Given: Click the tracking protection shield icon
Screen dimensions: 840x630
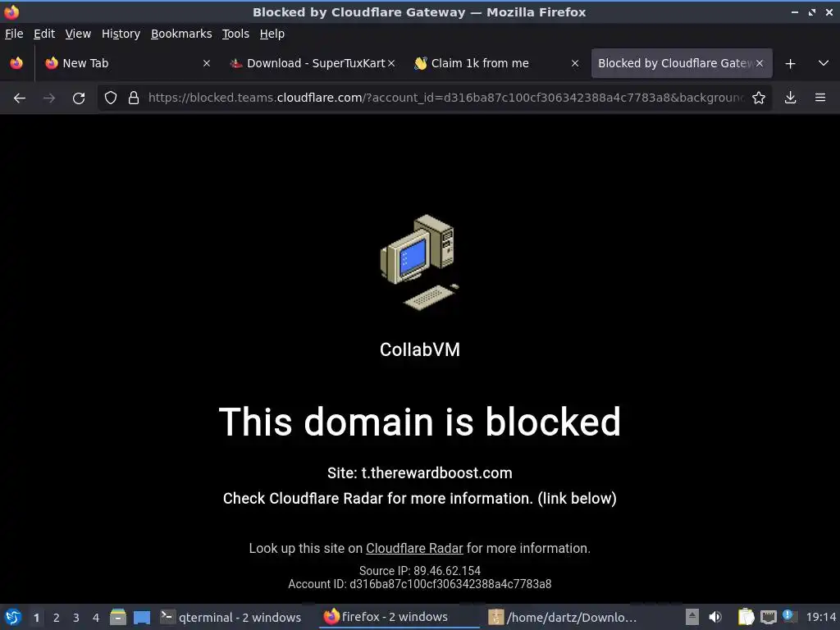Looking at the screenshot, I should (111, 98).
